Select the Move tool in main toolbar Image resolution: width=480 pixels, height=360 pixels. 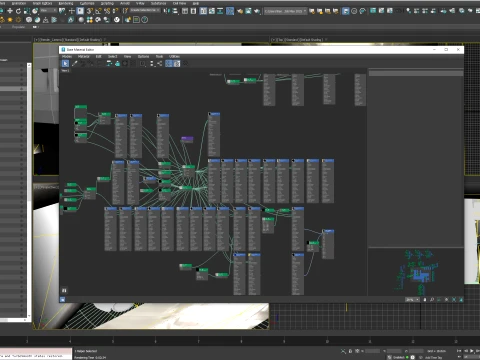[x=10, y=11]
